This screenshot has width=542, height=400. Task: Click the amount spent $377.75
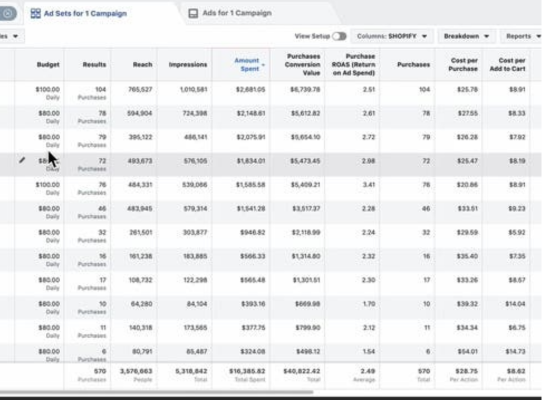pos(253,328)
